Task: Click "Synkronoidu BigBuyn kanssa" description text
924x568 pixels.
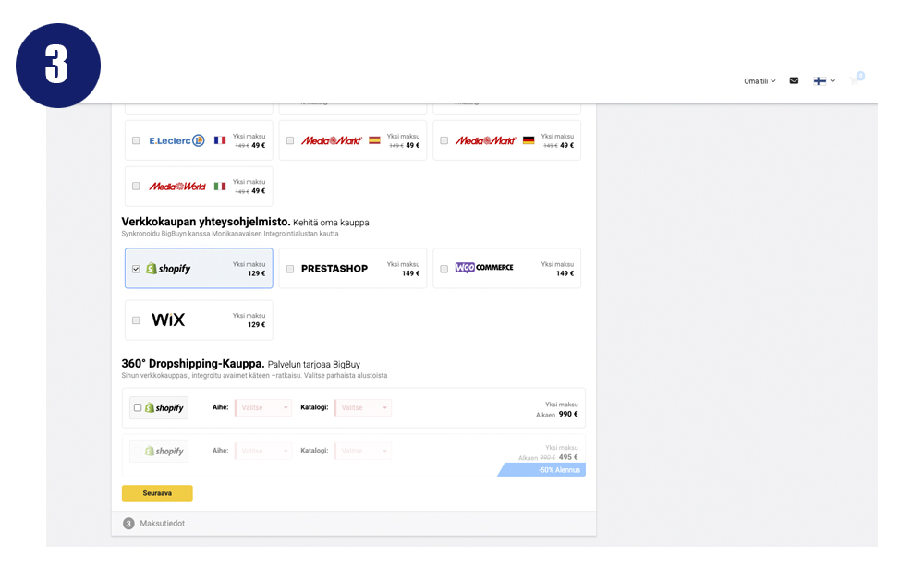Action: 230,234
